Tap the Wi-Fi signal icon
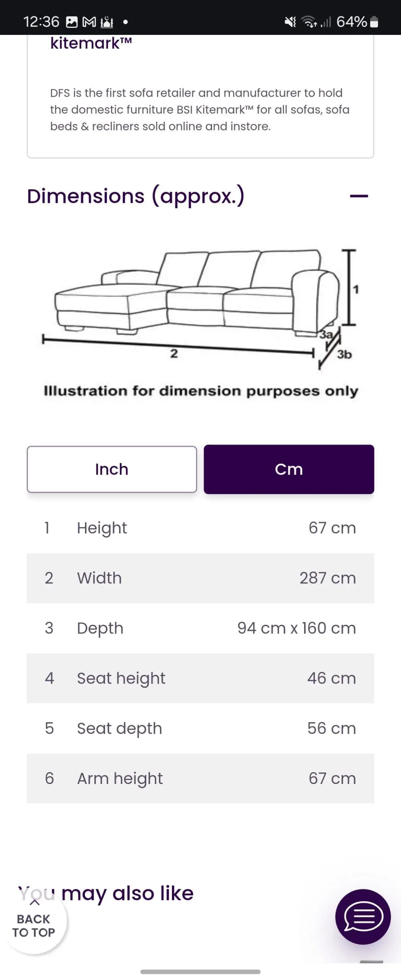This screenshot has width=401, height=980. [x=309, y=22]
